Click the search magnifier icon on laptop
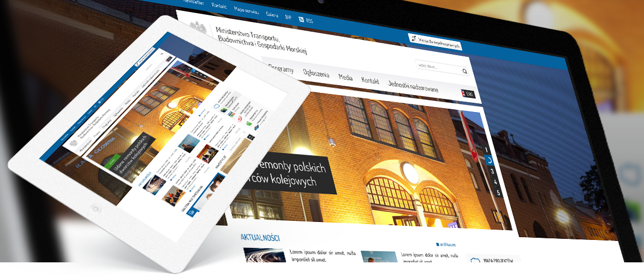 pos(464,72)
